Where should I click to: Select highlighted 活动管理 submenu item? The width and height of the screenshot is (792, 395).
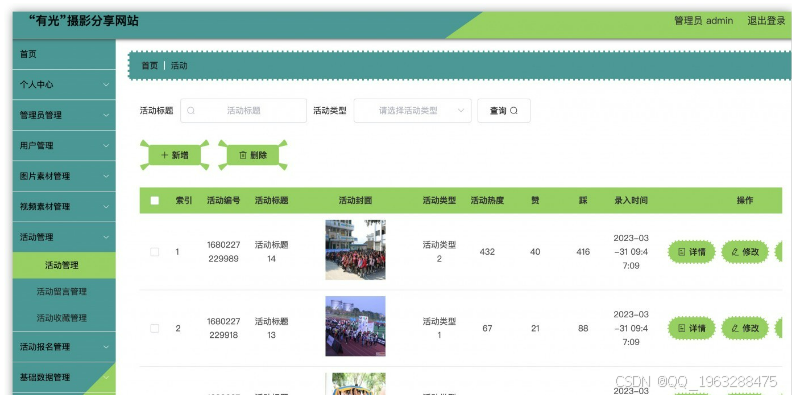coord(64,265)
